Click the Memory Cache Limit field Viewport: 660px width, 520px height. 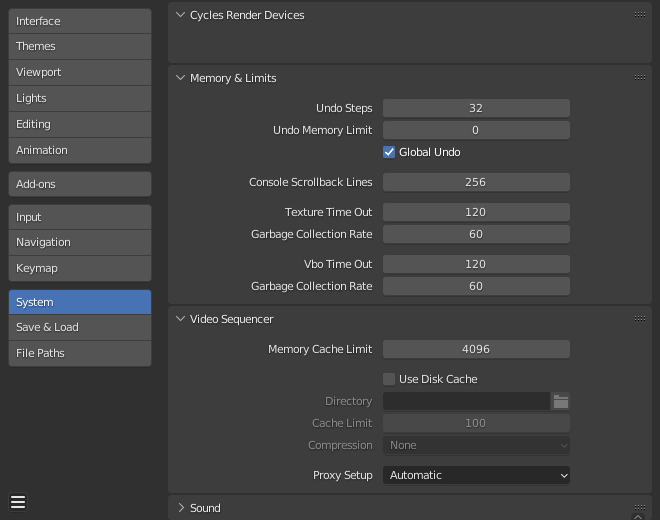[x=476, y=349]
